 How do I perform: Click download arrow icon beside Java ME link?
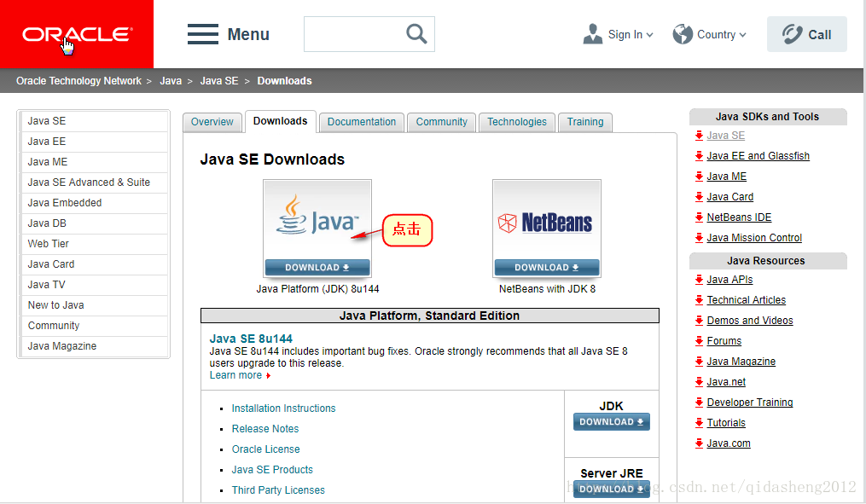pos(700,176)
